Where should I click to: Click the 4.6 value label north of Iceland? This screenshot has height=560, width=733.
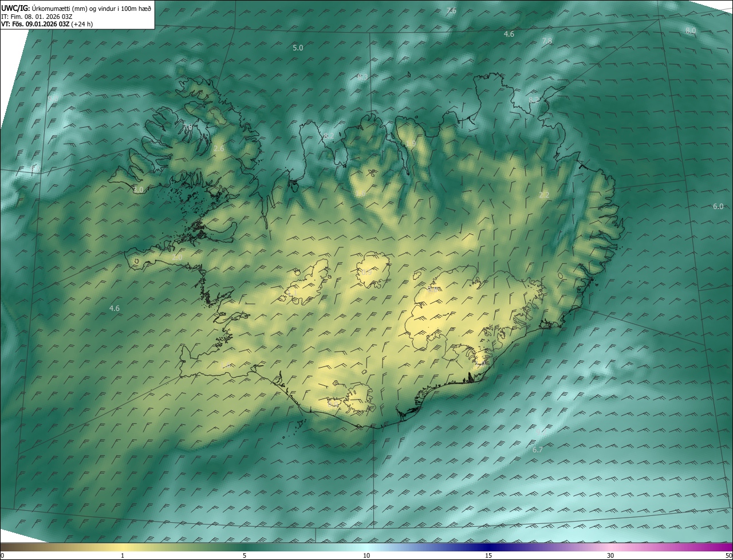coord(509,34)
